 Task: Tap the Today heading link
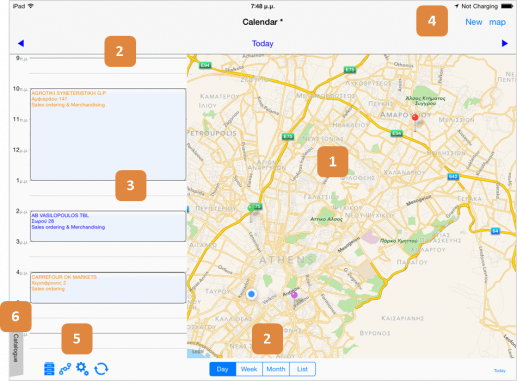263,44
